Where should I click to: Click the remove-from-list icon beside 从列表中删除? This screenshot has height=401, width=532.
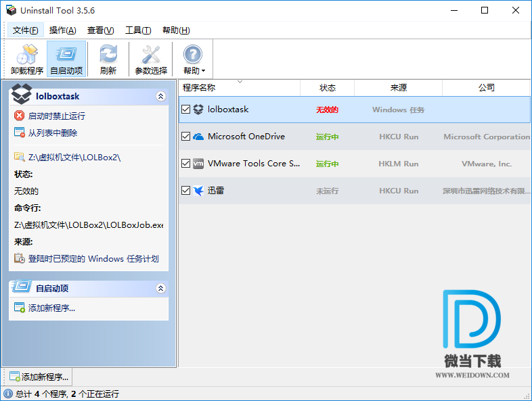[x=20, y=132]
